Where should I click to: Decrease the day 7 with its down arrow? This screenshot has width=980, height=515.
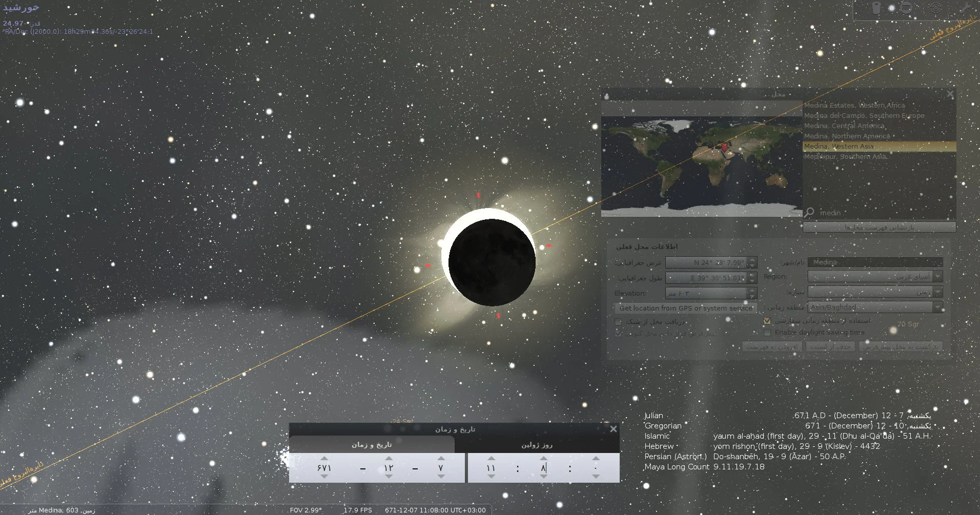tap(441, 477)
